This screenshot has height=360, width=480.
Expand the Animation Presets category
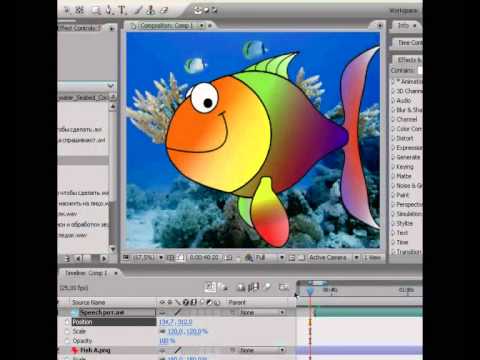click(x=393, y=81)
